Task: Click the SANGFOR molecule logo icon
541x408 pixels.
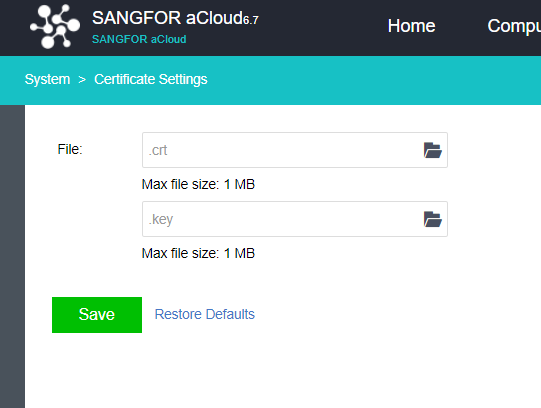Action: [x=55, y=26]
